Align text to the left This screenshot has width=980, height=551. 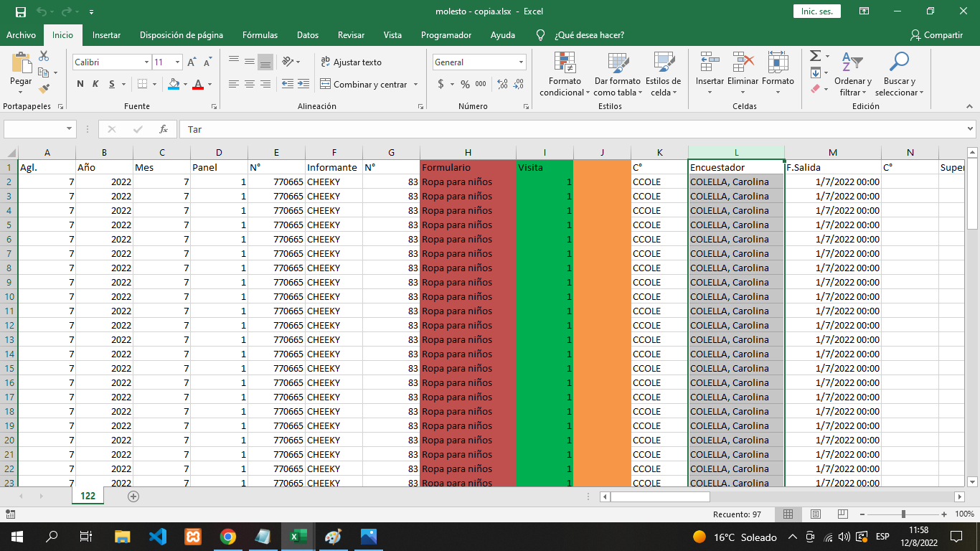tap(234, 84)
